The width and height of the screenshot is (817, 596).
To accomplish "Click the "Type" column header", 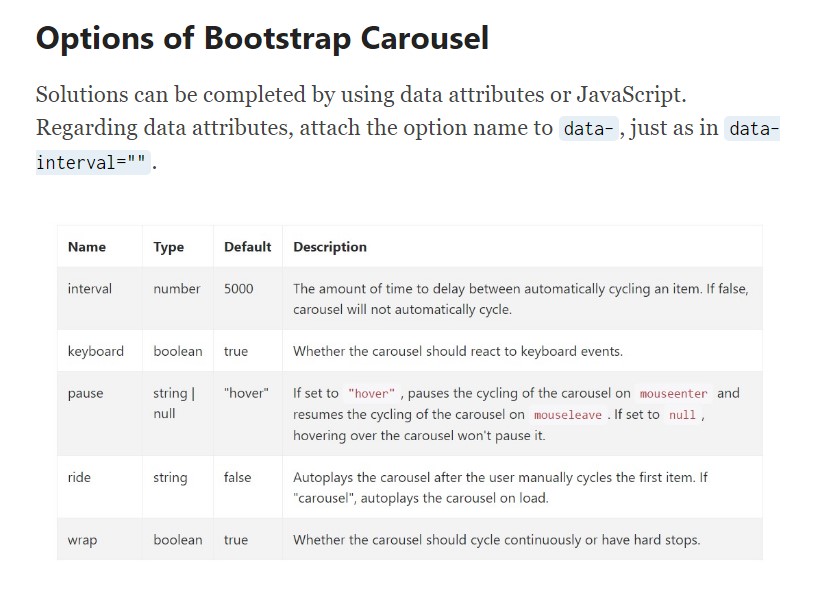I will (169, 247).
